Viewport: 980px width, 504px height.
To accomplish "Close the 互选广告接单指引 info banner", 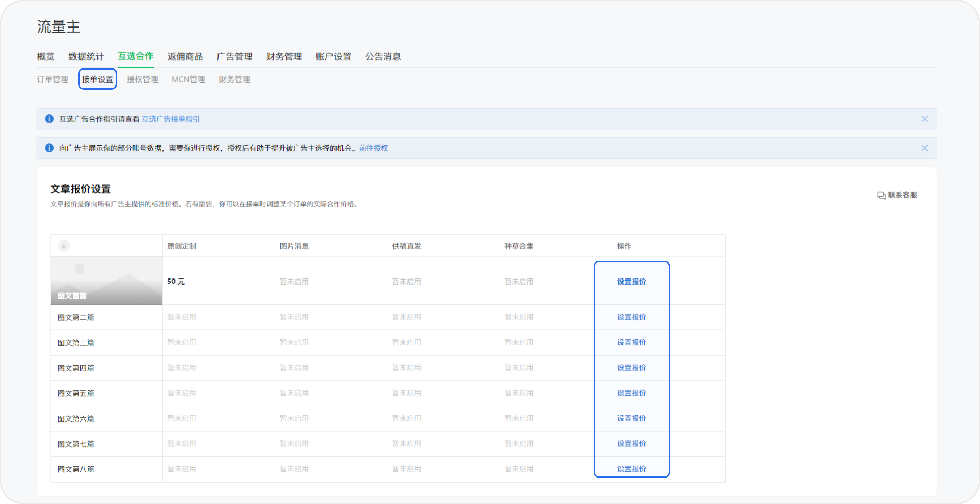I will click(925, 119).
